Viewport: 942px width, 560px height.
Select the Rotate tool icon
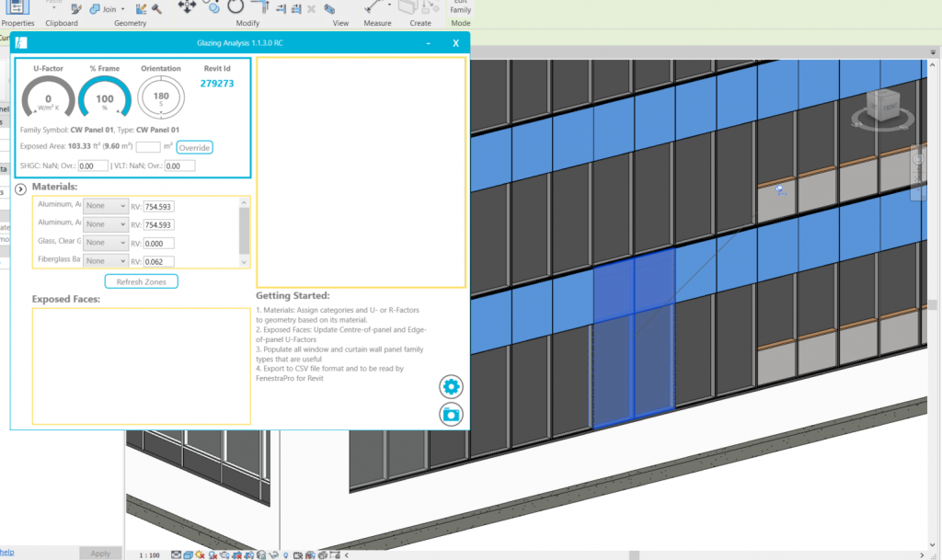click(235, 6)
